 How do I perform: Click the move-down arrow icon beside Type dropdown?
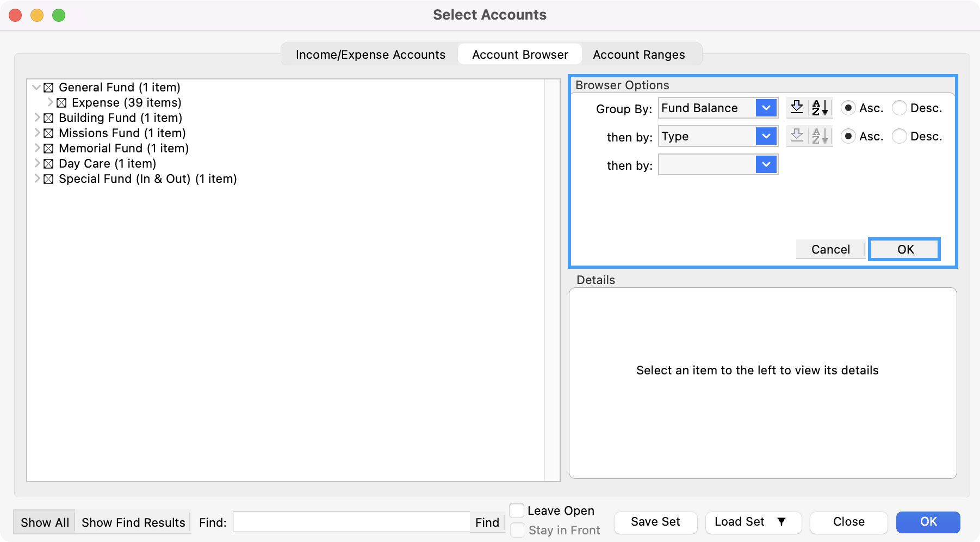coord(797,136)
